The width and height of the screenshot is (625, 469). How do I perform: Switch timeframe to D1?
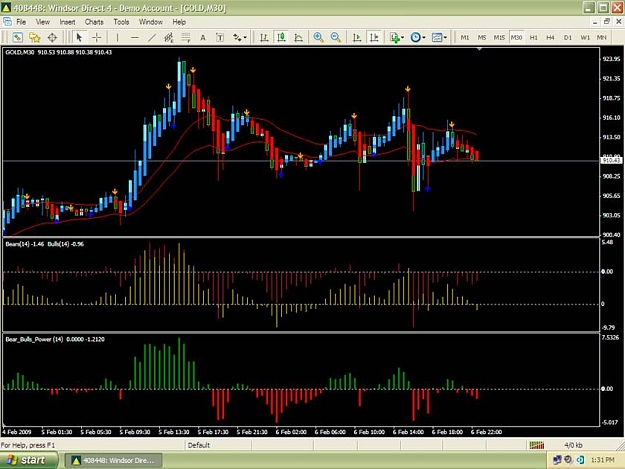(568, 37)
